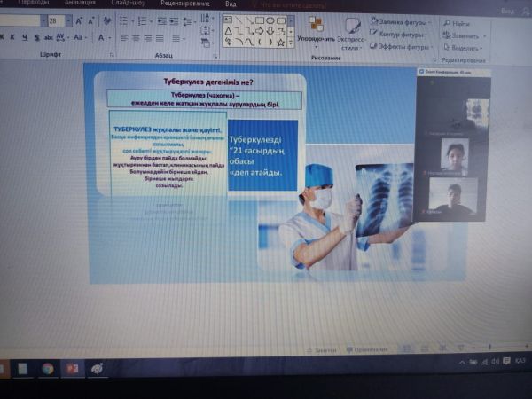
Task: Apply bulleted list formatting
Action: [123, 20]
